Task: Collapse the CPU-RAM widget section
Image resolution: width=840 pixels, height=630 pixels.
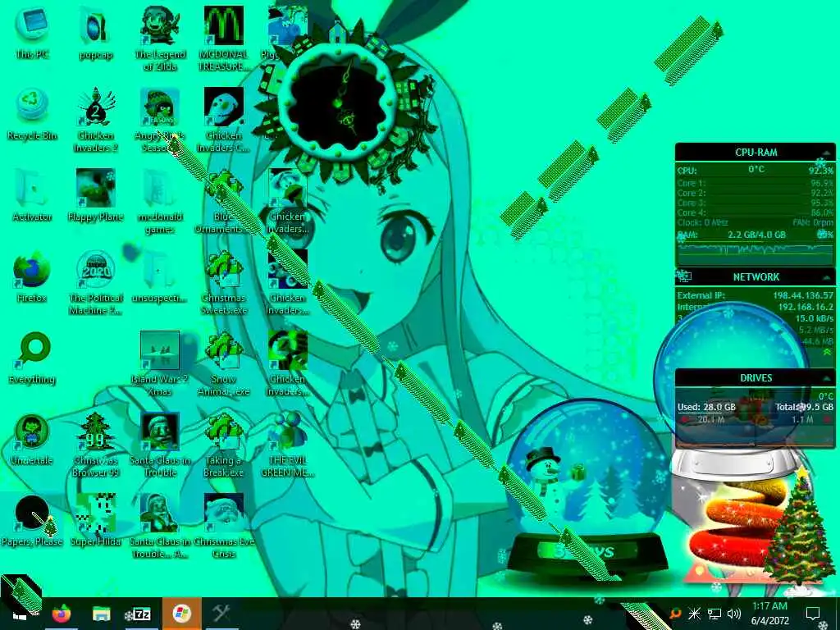Action: [827, 153]
